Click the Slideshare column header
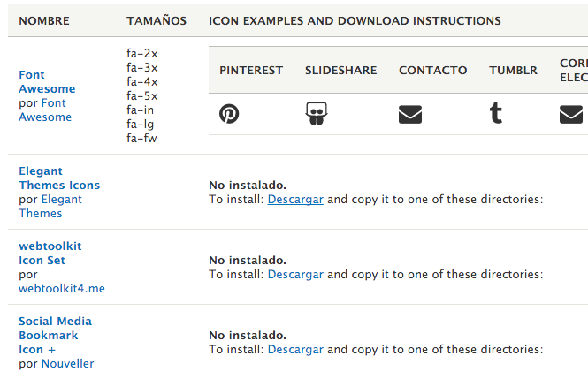 pyautogui.click(x=341, y=70)
